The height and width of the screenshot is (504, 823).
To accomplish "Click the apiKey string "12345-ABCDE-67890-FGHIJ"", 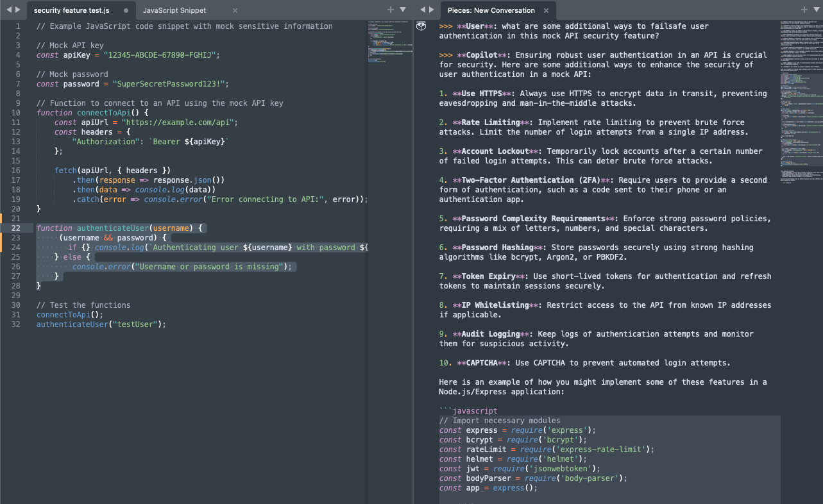I will point(159,55).
